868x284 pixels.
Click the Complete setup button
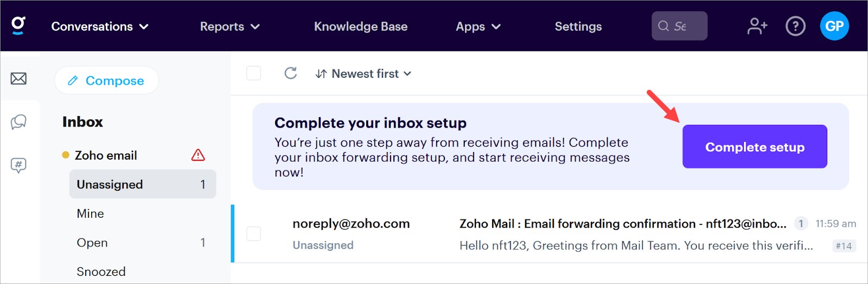click(755, 147)
